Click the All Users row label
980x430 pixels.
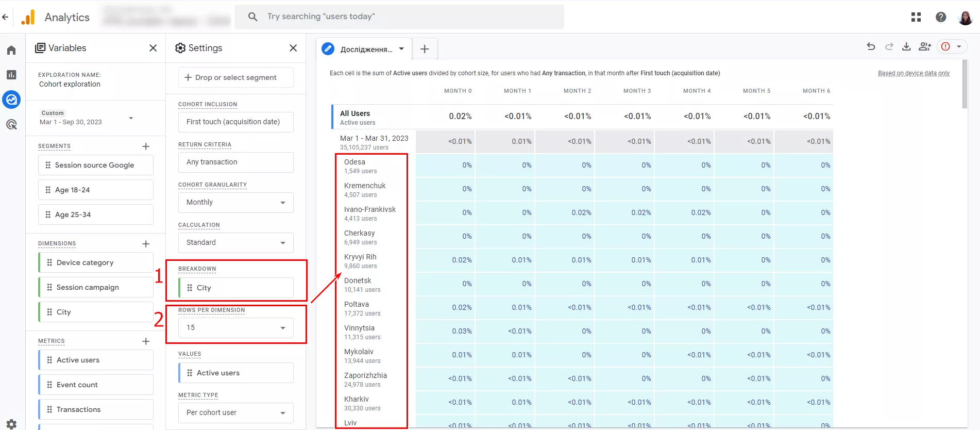[x=355, y=113]
